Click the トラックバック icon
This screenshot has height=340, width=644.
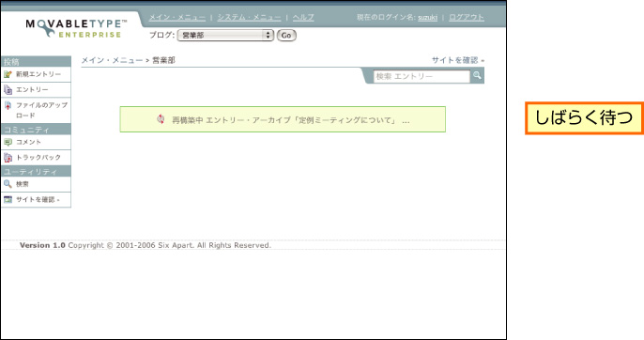(8, 158)
